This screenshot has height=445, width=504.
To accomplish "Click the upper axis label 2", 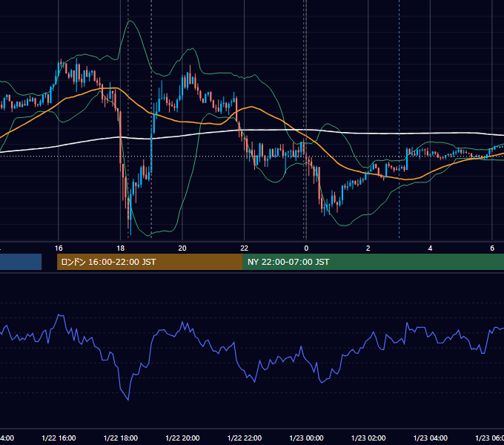I will 368,248.
